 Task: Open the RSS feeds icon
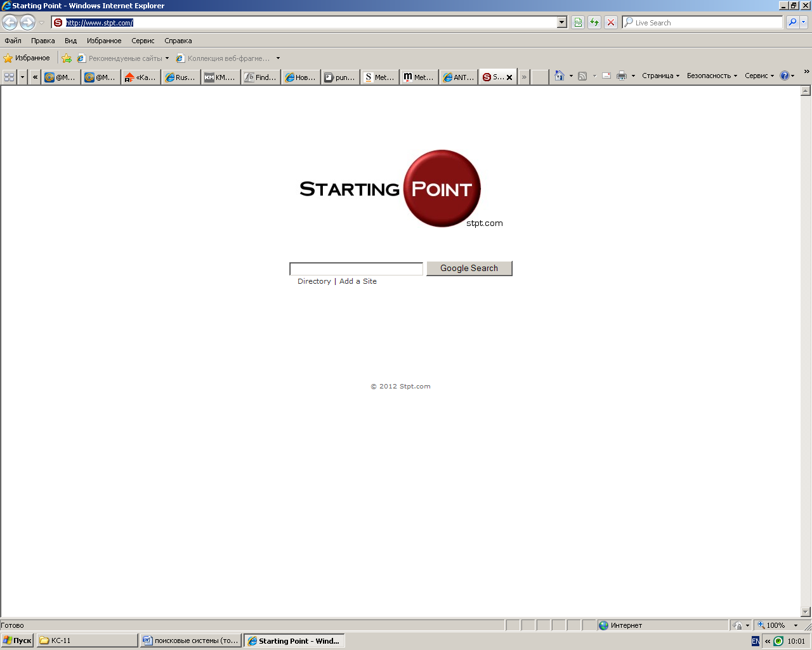582,76
